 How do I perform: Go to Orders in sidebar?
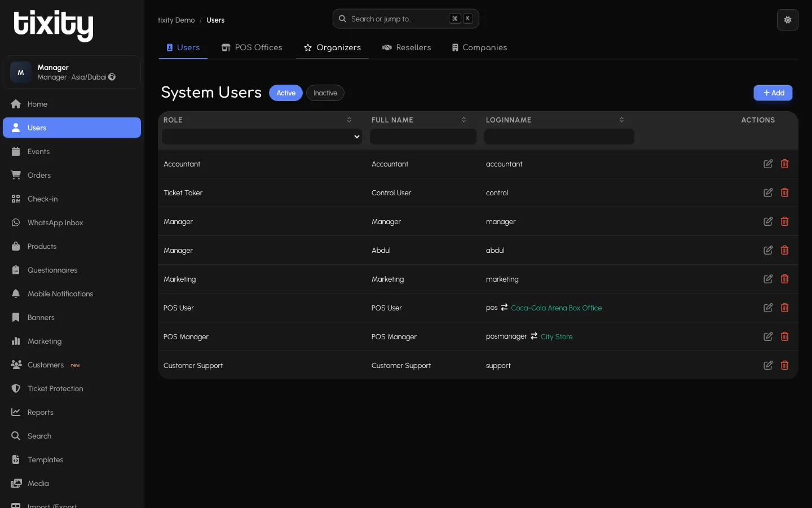pyautogui.click(x=72, y=175)
